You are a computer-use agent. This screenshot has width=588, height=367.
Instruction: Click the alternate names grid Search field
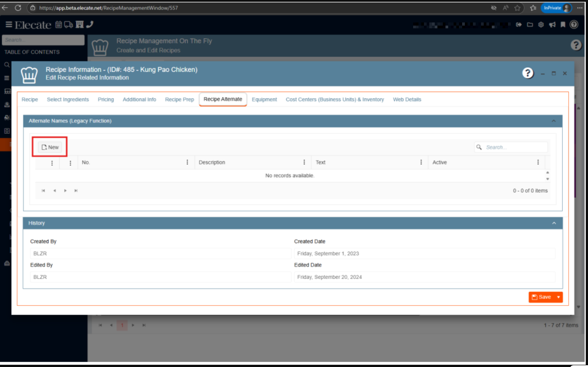click(x=515, y=147)
